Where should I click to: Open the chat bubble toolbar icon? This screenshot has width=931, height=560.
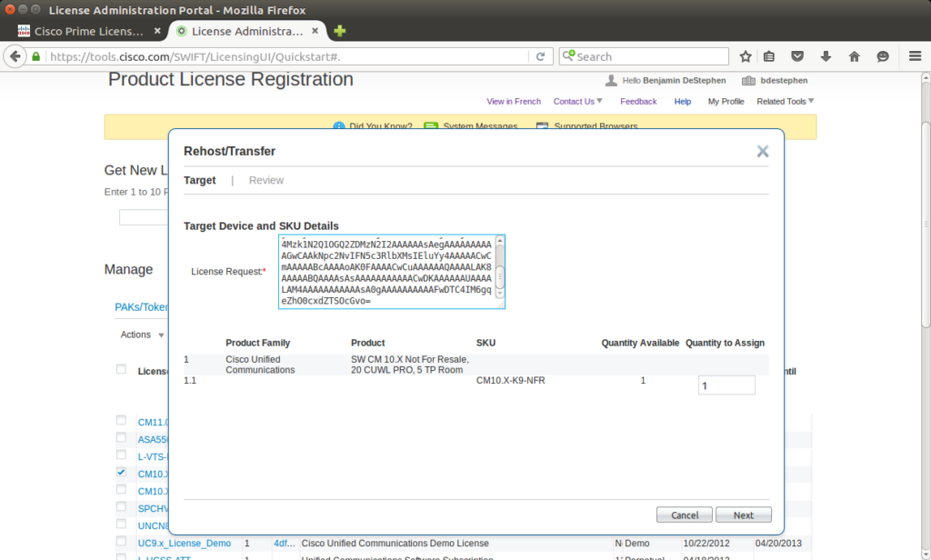(883, 56)
